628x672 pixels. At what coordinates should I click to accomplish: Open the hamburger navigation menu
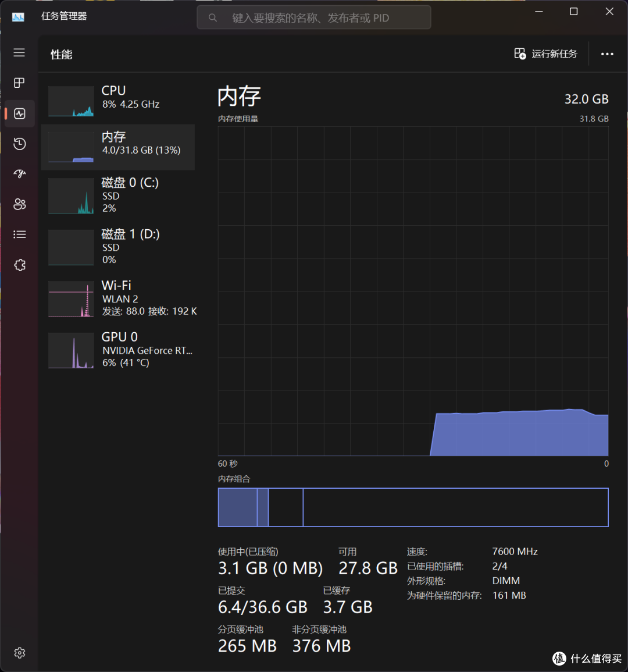pos(19,53)
